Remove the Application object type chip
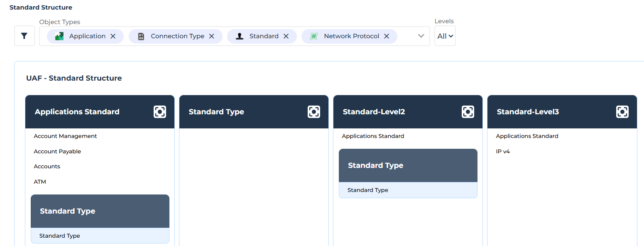Viewport: 644px width, 246px height. 113,36
